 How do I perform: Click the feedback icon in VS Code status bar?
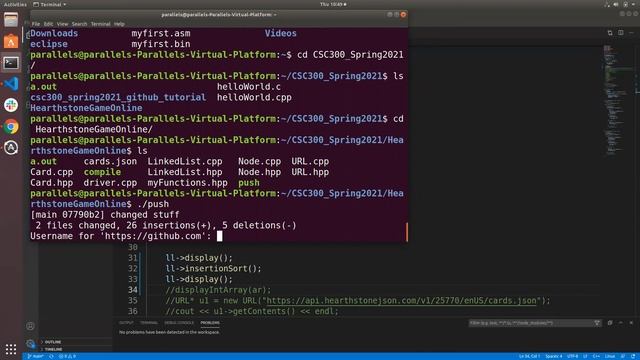(x=623, y=356)
